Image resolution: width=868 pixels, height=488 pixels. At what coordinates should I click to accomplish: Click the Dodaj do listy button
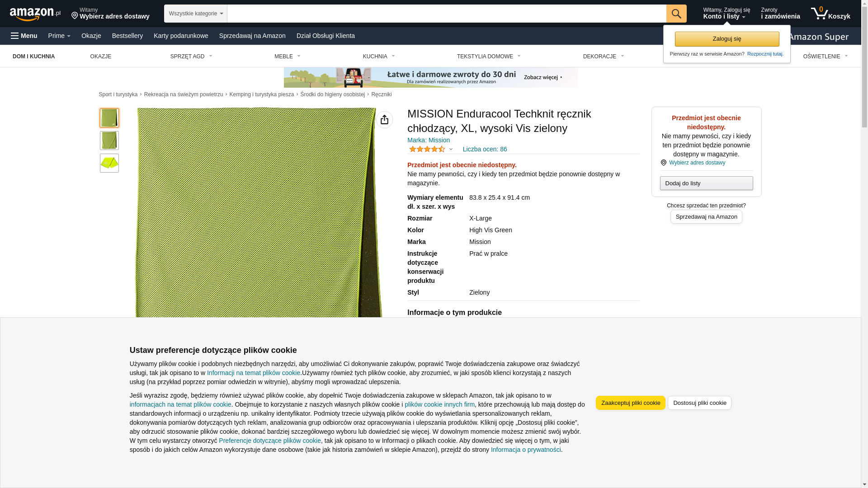coord(706,183)
